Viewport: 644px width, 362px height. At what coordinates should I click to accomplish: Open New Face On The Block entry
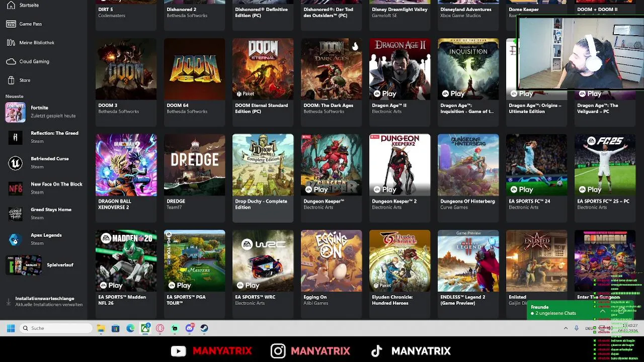pos(44,188)
